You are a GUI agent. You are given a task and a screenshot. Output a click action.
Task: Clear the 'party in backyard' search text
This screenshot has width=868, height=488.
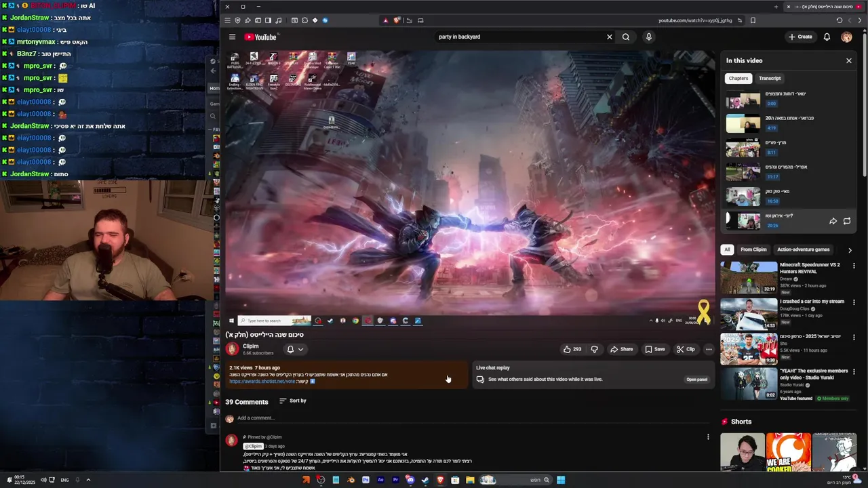coord(609,37)
